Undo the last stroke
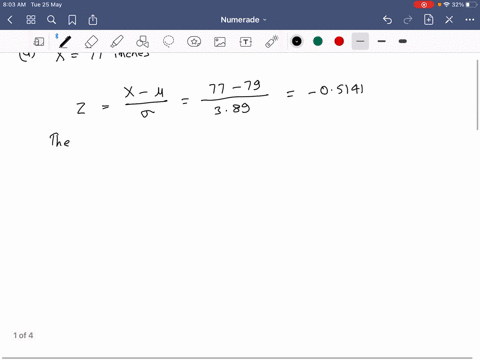480x360 pixels. click(387, 20)
